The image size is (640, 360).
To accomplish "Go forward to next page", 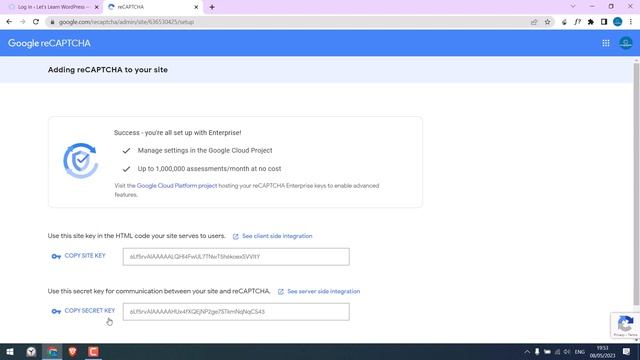I will [x=22, y=22].
